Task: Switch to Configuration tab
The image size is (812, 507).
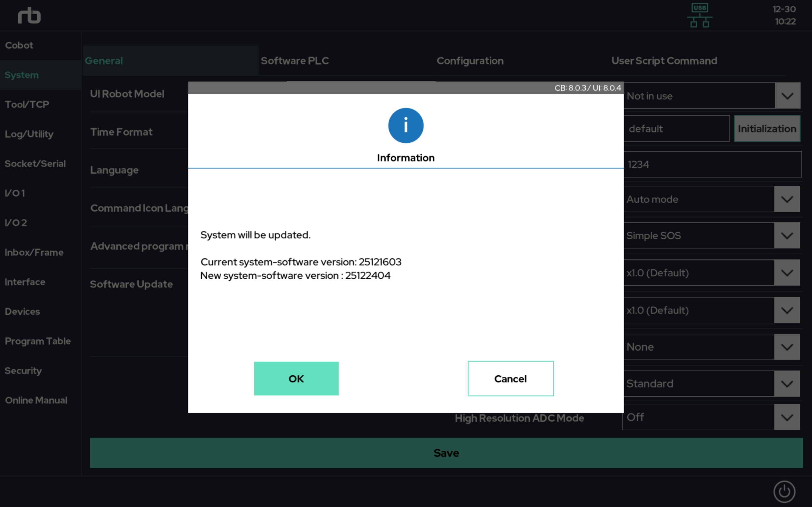Action: [x=470, y=61]
